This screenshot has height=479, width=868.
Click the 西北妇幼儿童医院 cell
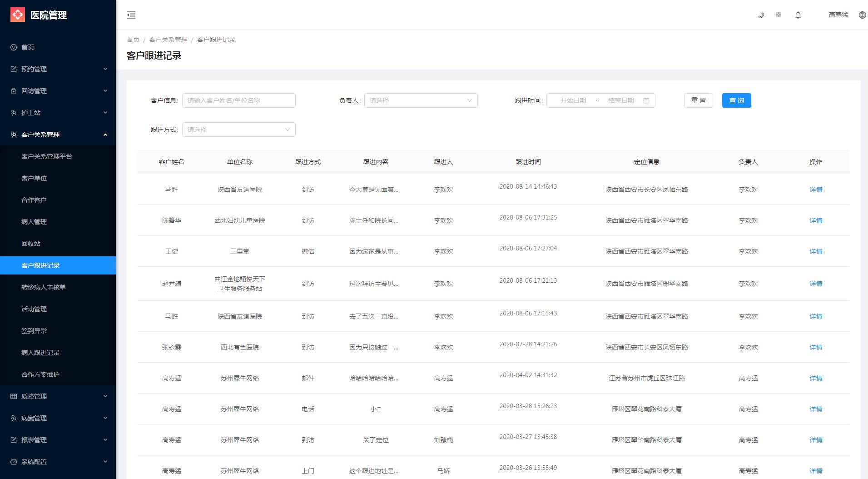point(240,220)
